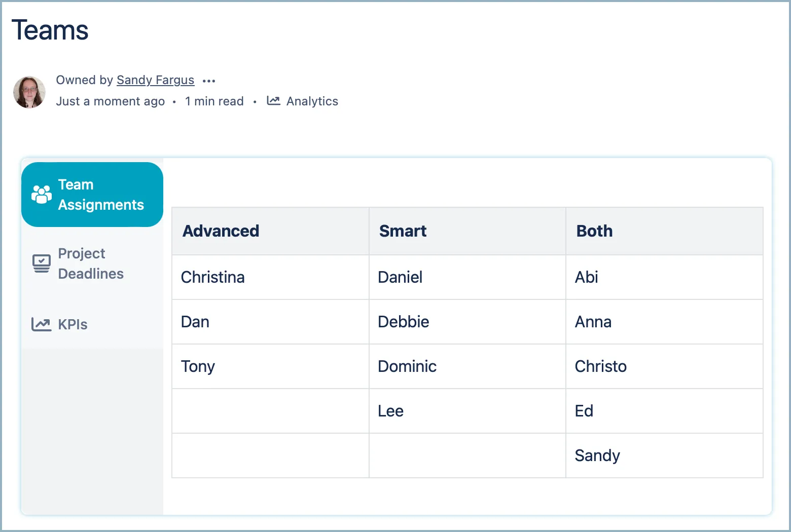This screenshot has width=791, height=532.
Task: Select the Lee cell
Action: (x=467, y=411)
